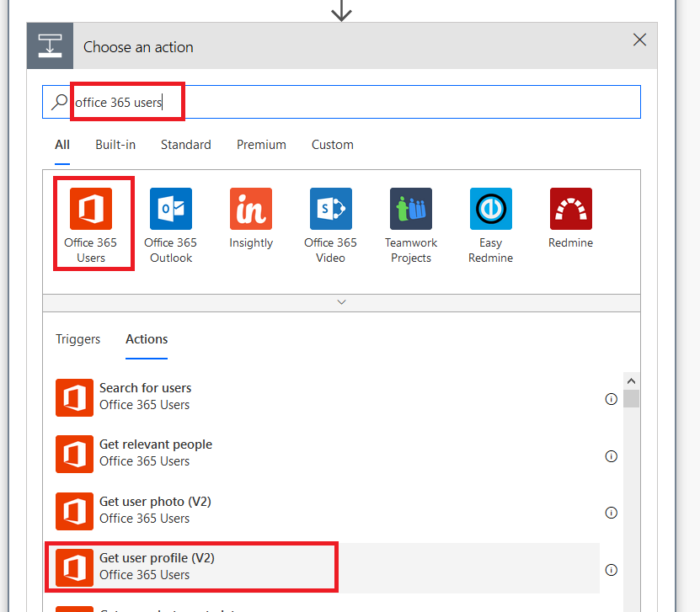The width and height of the screenshot is (700, 612).
Task: Add the Get user profile (V2) action
Action: tap(323, 568)
